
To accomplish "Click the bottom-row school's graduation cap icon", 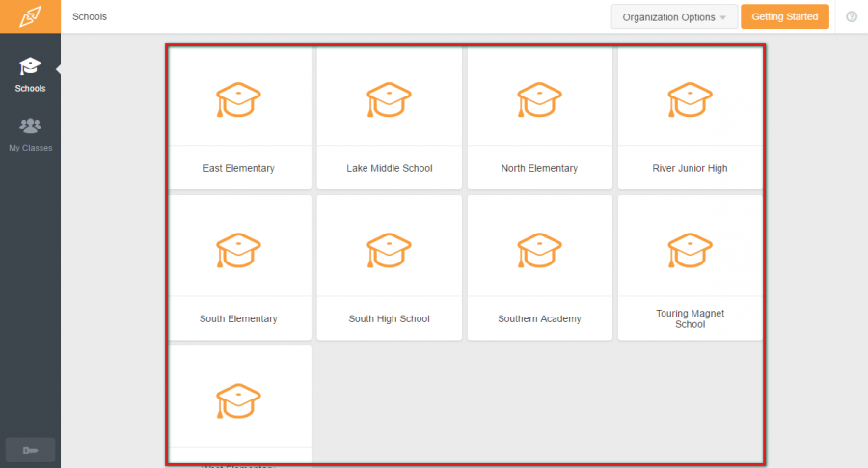I will click(238, 401).
